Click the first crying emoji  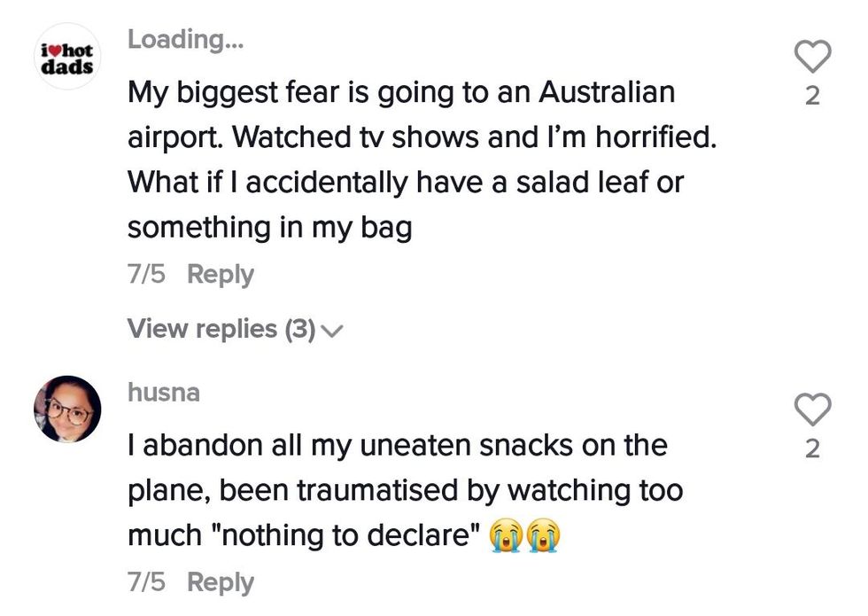point(507,537)
